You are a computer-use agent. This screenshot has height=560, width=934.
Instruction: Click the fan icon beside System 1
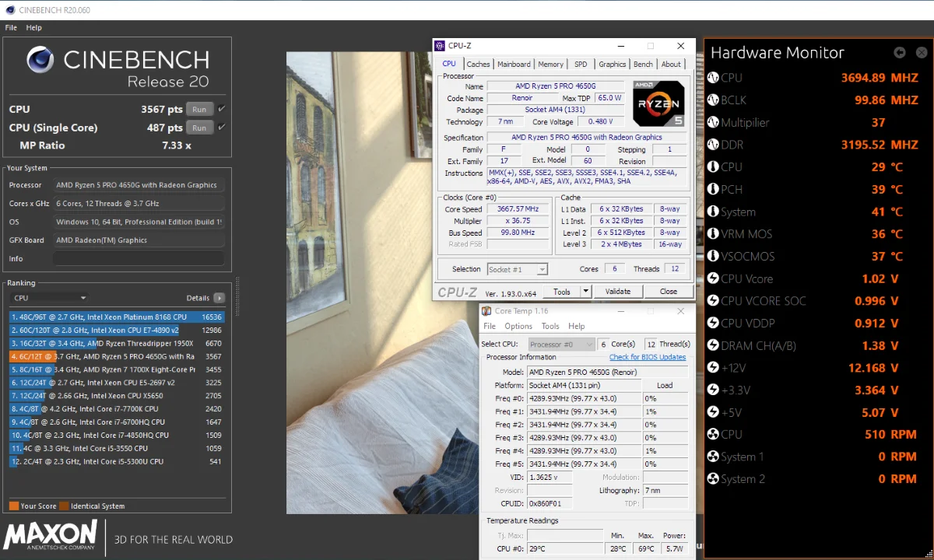click(714, 457)
